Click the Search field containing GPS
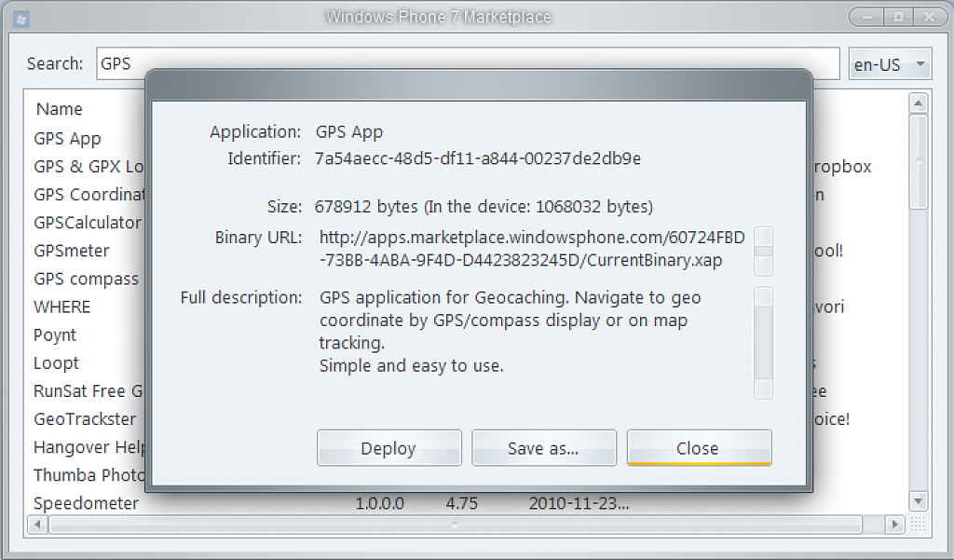The height and width of the screenshot is (560, 954). pos(468,63)
